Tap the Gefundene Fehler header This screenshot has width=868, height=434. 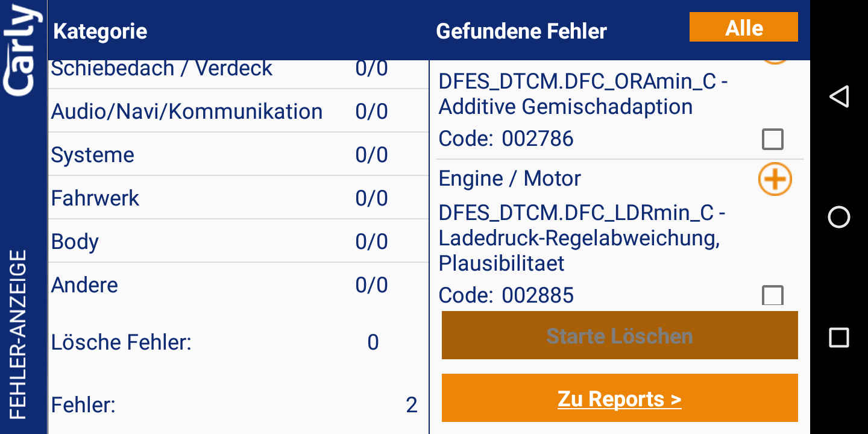tap(521, 31)
